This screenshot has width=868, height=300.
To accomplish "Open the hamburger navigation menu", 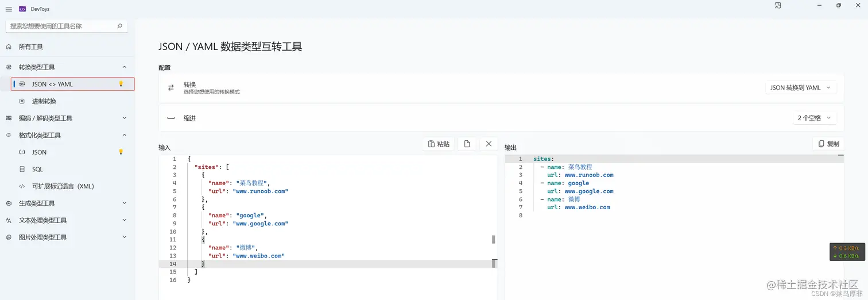I will (x=8, y=9).
